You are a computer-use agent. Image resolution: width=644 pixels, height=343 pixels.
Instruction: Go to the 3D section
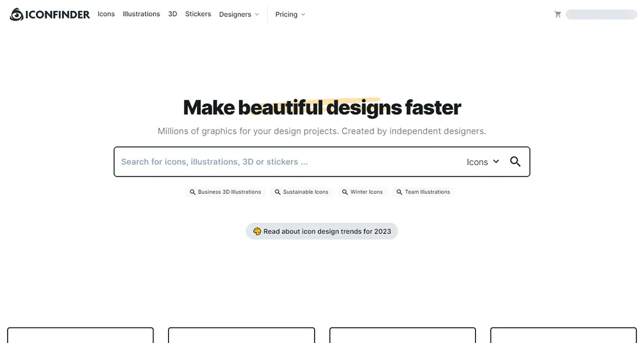[172, 14]
